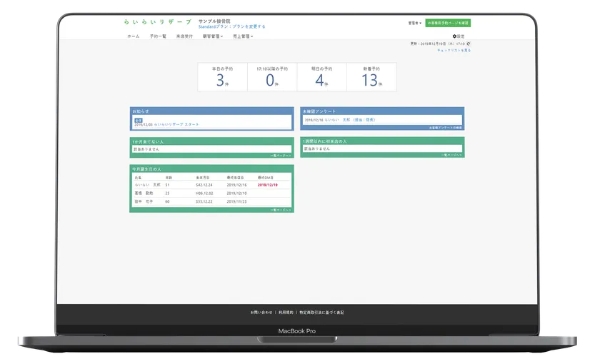Click 一覧ページへ in 1週間以内に初来店の人 panel
Viewport: 600px width, 364px height.
point(451,156)
